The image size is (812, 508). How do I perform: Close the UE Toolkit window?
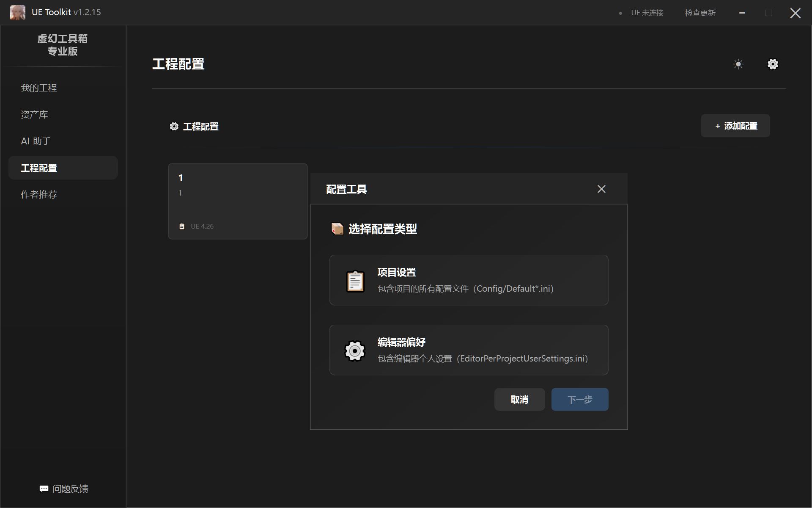click(796, 13)
